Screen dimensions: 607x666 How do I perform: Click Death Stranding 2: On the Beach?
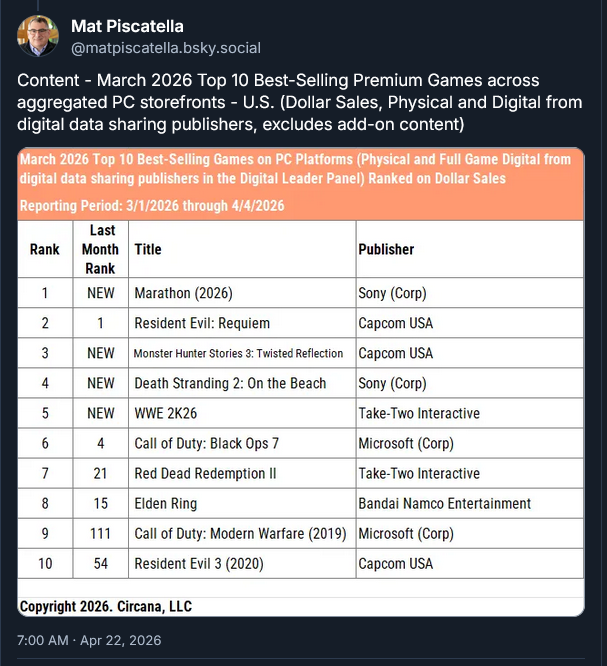tap(230, 383)
